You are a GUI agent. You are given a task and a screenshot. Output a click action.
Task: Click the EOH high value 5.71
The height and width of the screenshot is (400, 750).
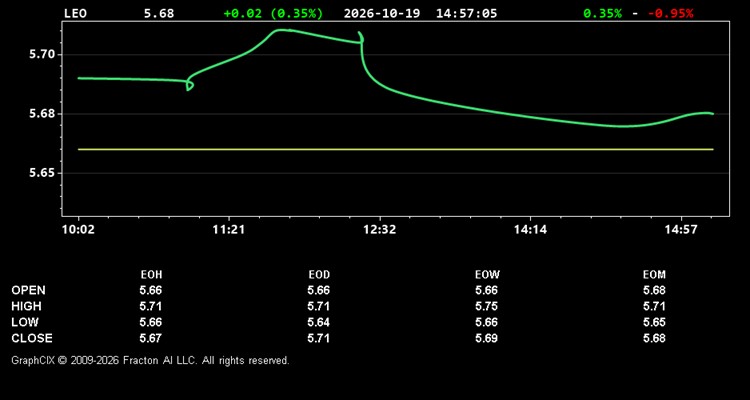(x=151, y=306)
